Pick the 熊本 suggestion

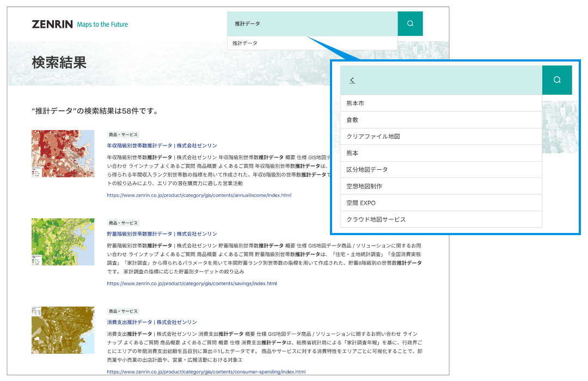[x=441, y=153]
